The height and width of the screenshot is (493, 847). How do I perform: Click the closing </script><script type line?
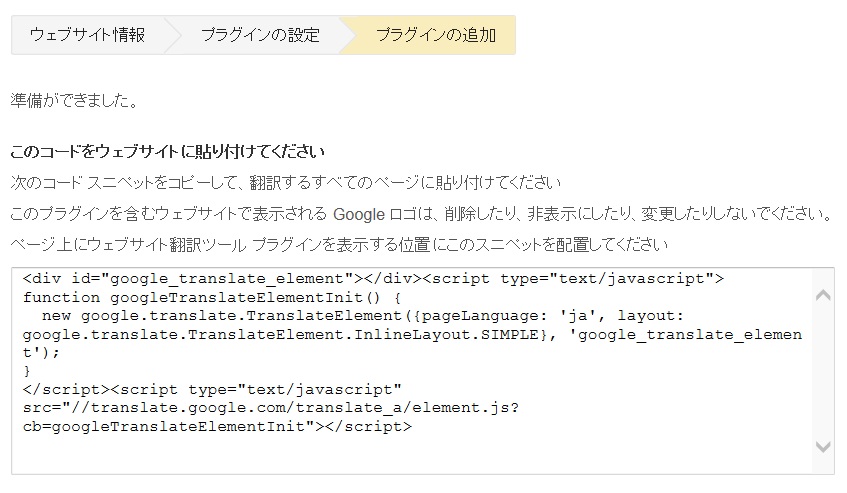click(x=210, y=389)
